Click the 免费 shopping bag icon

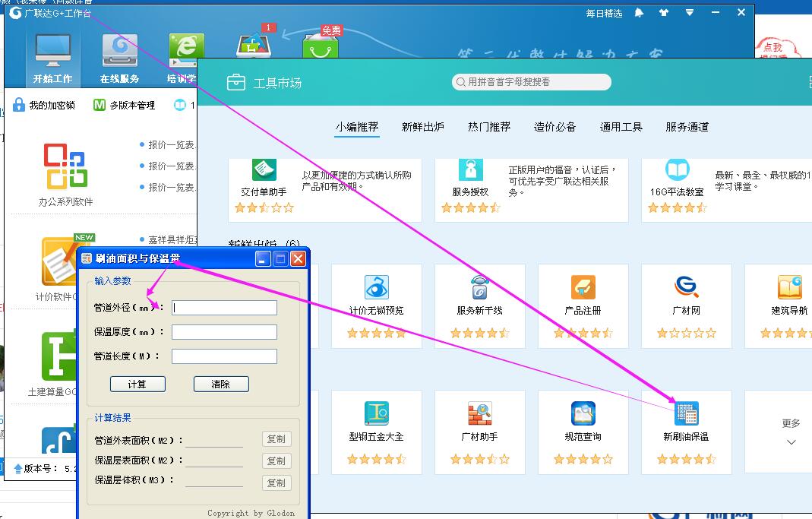click(321, 45)
